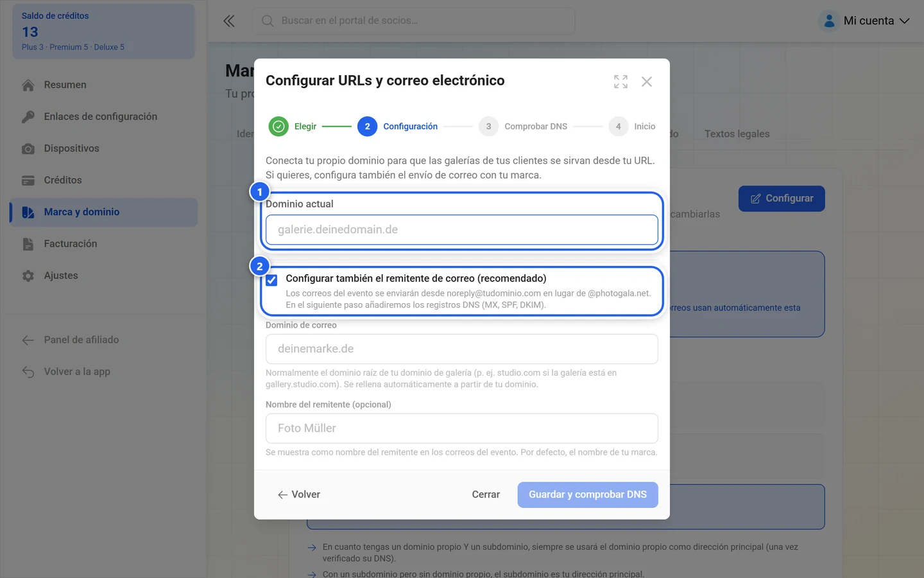
Task: Click the Dominio de correo field
Action: (462, 349)
